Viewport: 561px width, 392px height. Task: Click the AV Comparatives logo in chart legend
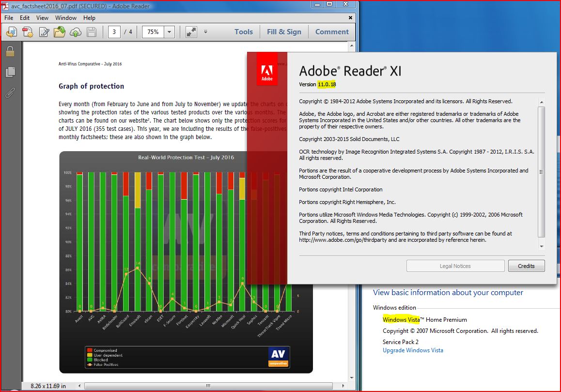279,357
